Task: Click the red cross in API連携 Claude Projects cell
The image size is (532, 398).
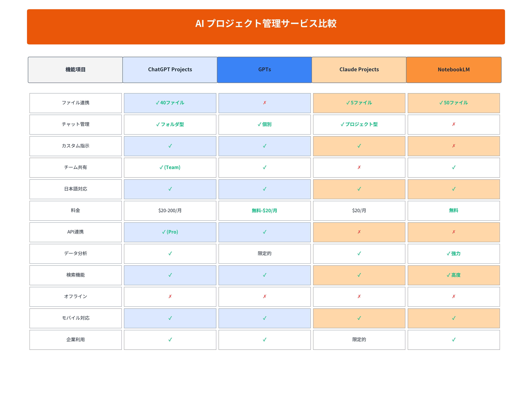Action: pyautogui.click(x=359, y=232)
